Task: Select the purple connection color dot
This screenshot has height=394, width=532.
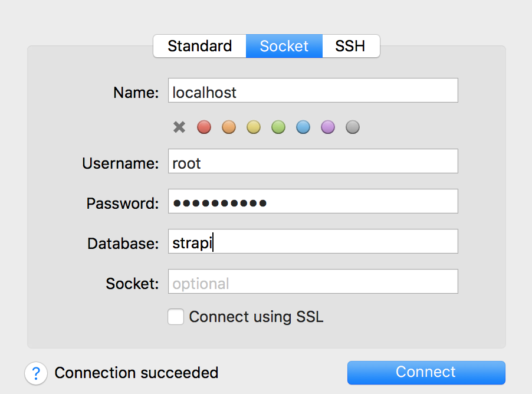Action: [x=327, y=127]
